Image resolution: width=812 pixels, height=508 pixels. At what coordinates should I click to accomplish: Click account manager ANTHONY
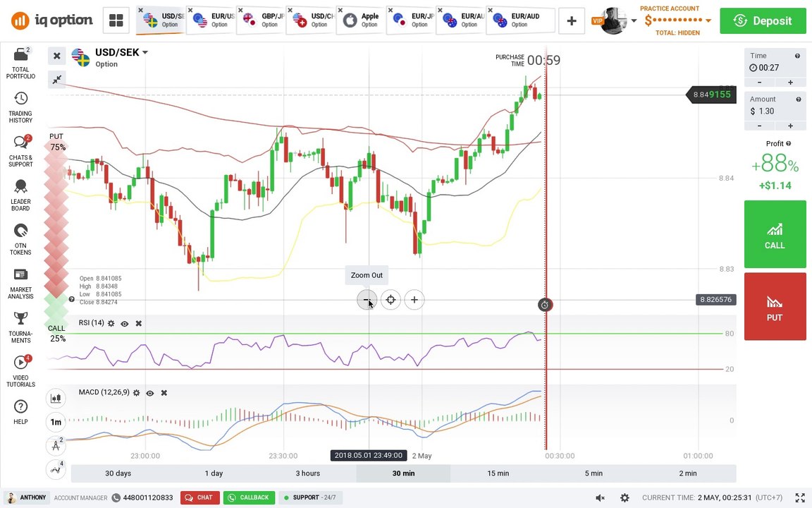pos(27,497)
